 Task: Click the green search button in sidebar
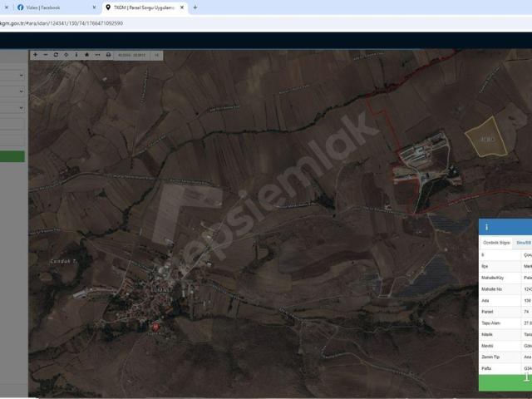[x=12, y=156]
